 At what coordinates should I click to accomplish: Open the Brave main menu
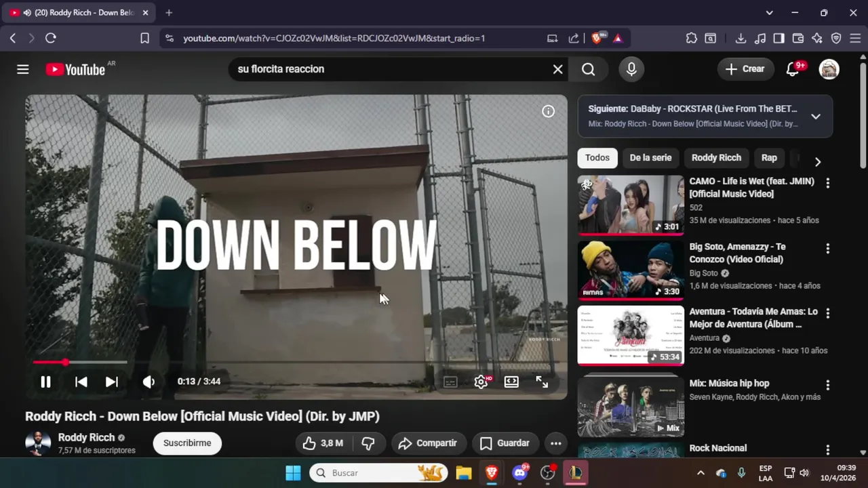click(x=855, y=39)
